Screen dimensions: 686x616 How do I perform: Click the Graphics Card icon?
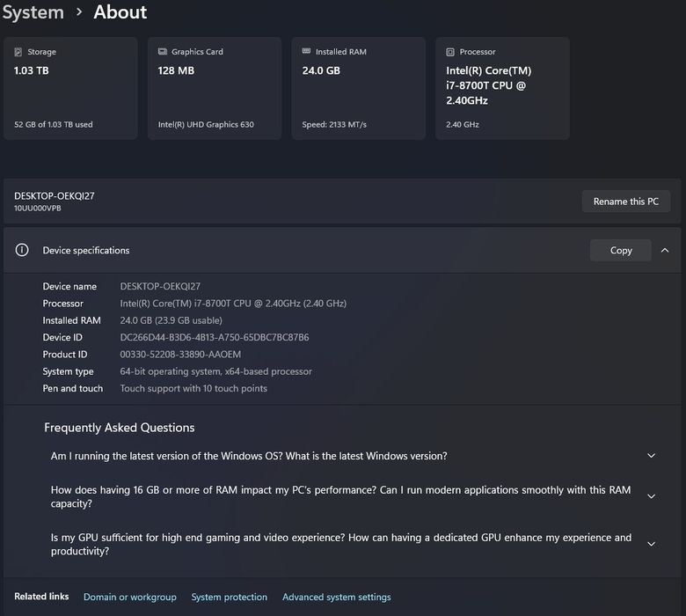pos(163,52)
